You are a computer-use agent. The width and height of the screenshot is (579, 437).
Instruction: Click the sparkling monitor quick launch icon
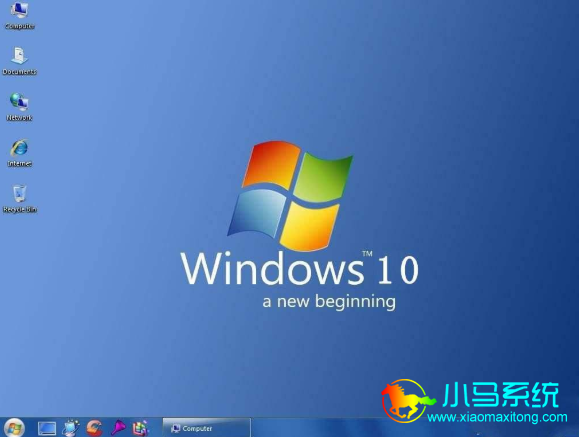(71, 428)
